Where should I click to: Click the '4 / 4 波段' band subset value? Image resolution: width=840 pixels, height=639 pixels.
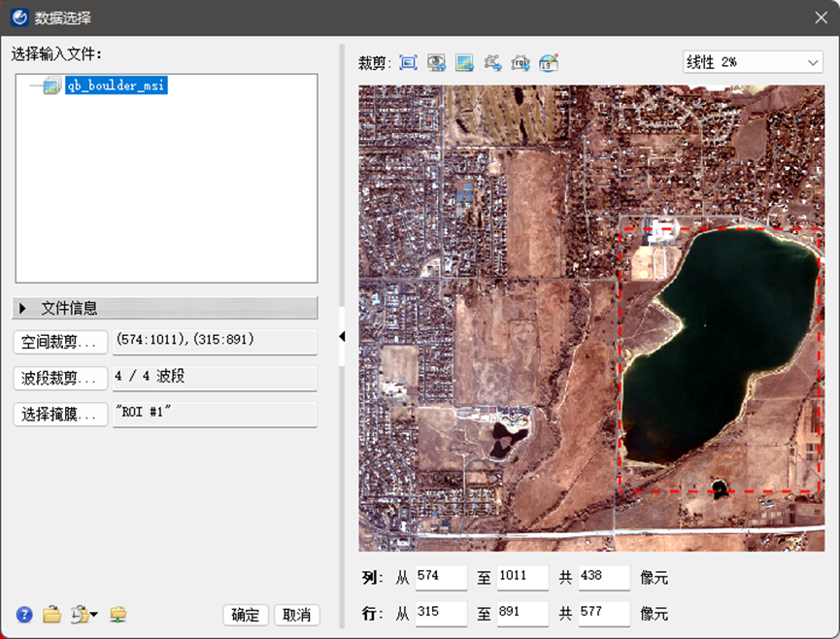point(215,378)
